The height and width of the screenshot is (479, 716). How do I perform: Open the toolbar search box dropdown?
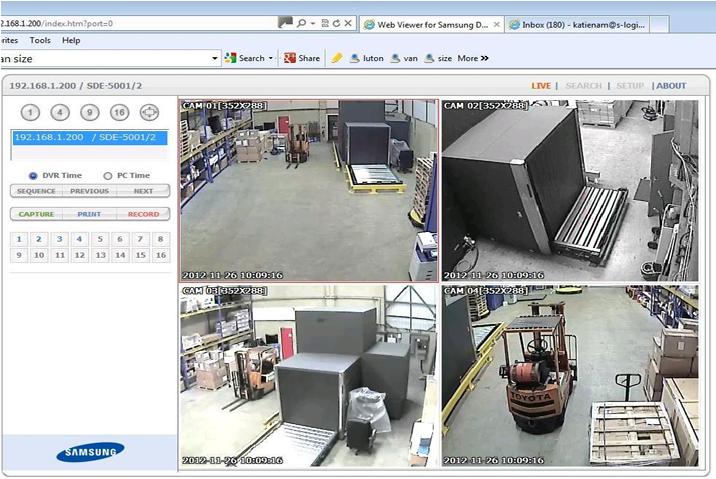[215, 58]
